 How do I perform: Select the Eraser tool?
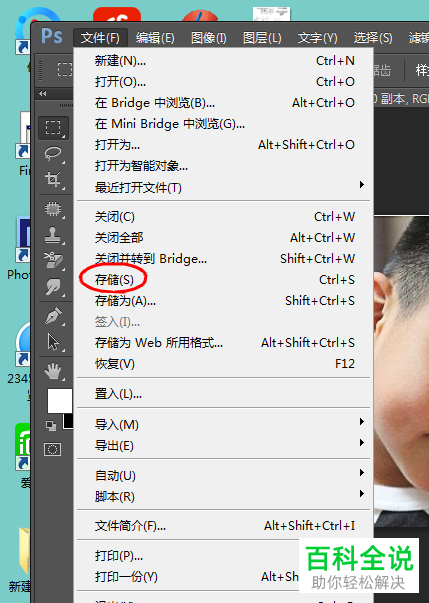pos(53,260)
